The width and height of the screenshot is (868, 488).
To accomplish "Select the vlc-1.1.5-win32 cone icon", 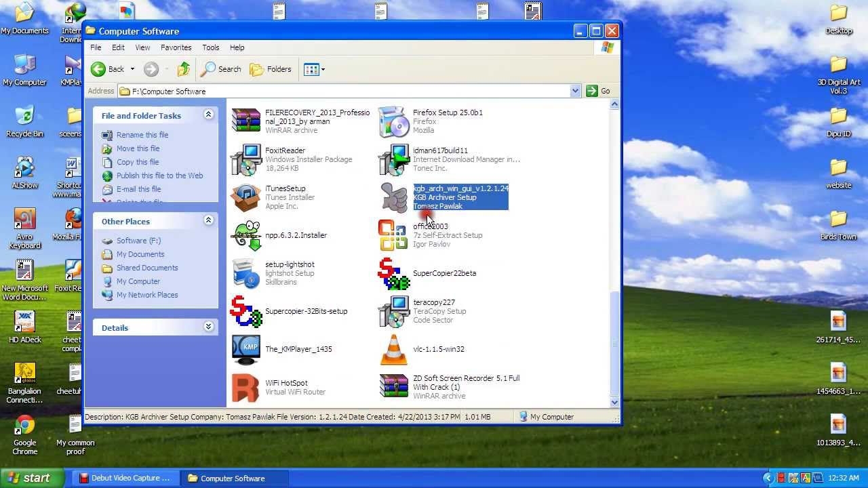I will (393, 349).
